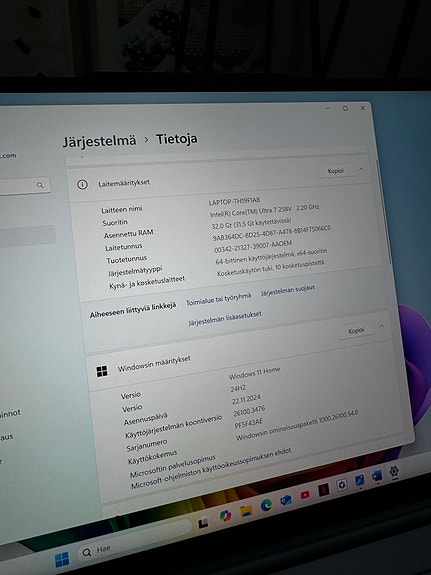Click the Hae search box in the taskbar
The height and width of the screenshot is (575, 431).
[134, 544]
